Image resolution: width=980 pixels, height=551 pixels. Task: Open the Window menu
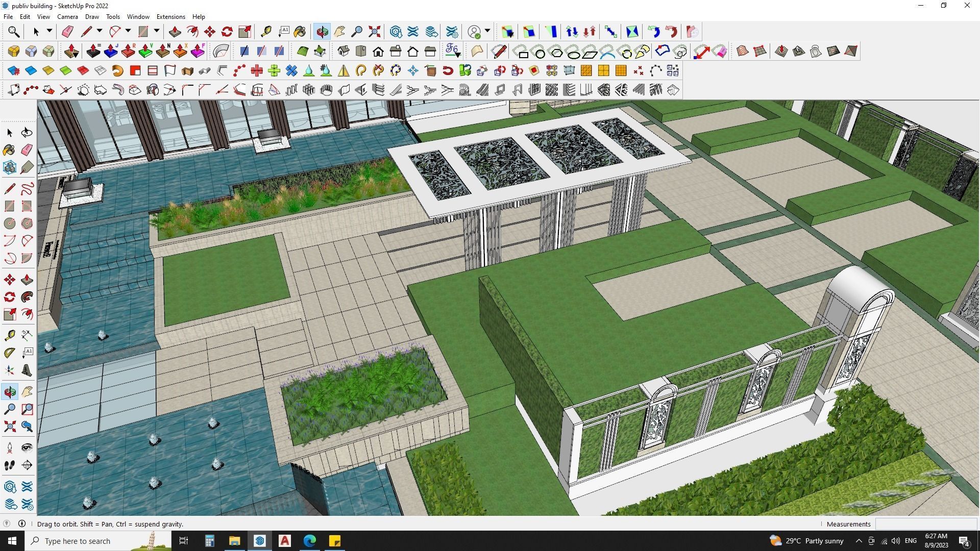pyautogui.click(x=138, y=17)
